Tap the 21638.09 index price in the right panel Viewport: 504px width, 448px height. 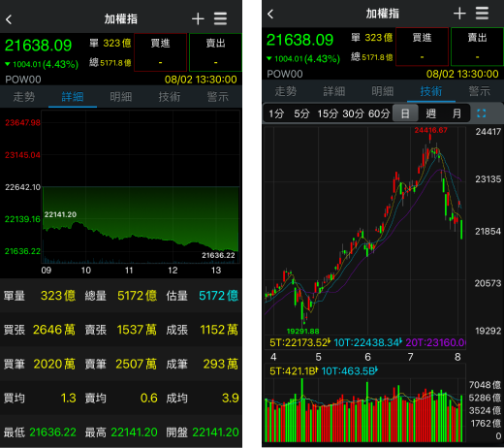point(299,40)
